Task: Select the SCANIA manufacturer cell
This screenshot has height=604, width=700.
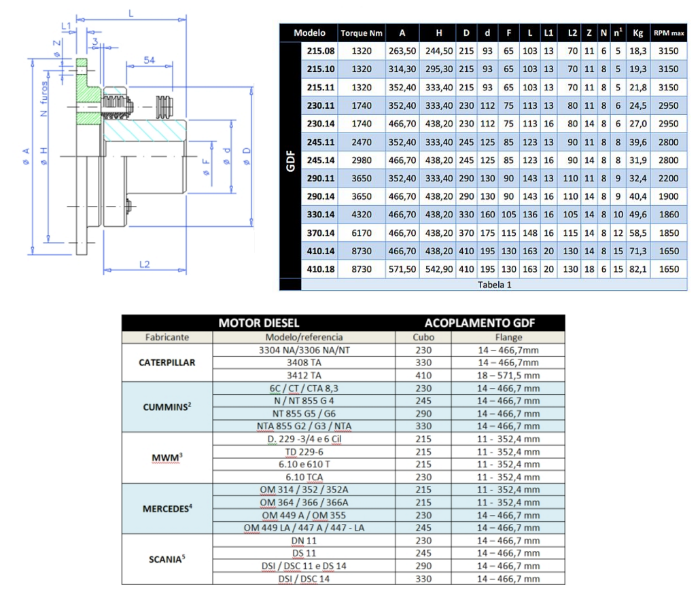Action: click(x=167, y=559)
